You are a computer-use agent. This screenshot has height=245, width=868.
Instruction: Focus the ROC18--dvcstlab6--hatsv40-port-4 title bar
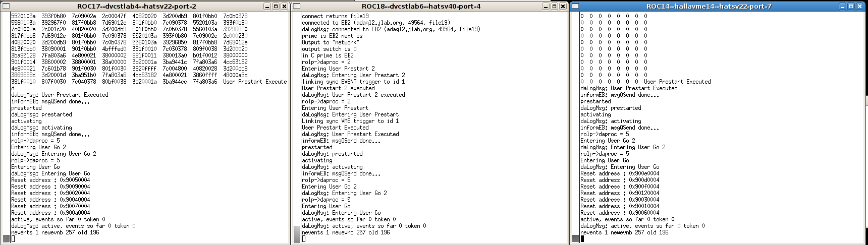click(x=421, y=6)
